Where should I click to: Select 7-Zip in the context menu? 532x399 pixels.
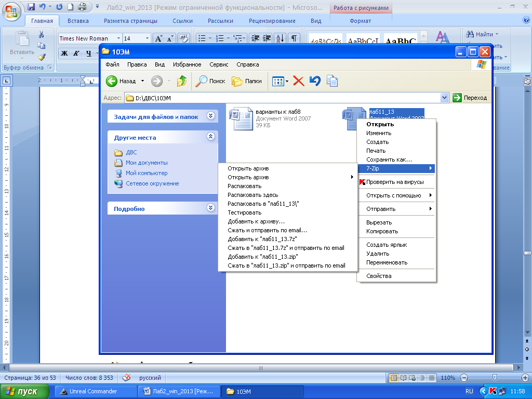[x=396, y=168]
